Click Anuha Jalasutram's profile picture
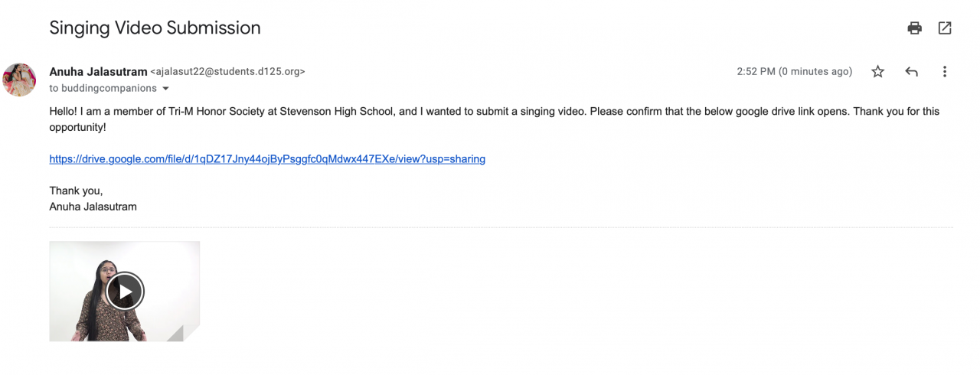 pyautogui.click(x=20, y=80)
